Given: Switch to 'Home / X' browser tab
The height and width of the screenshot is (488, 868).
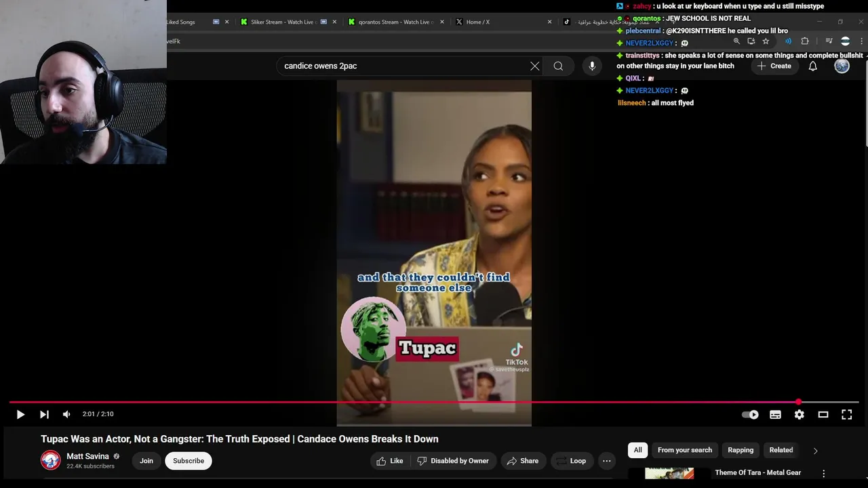Looking at the screenshot, I should [502, 22].
